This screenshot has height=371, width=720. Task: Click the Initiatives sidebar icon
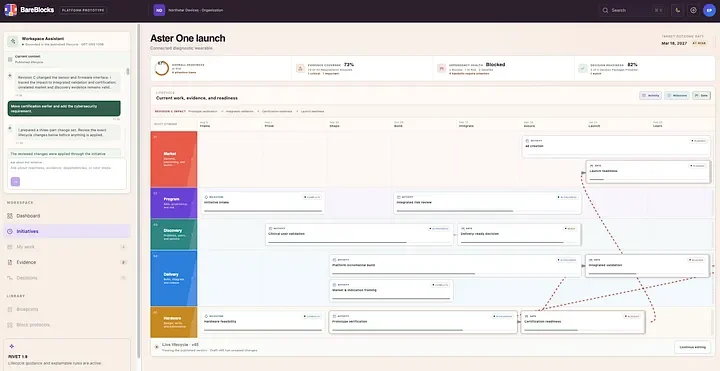[10, 231]
